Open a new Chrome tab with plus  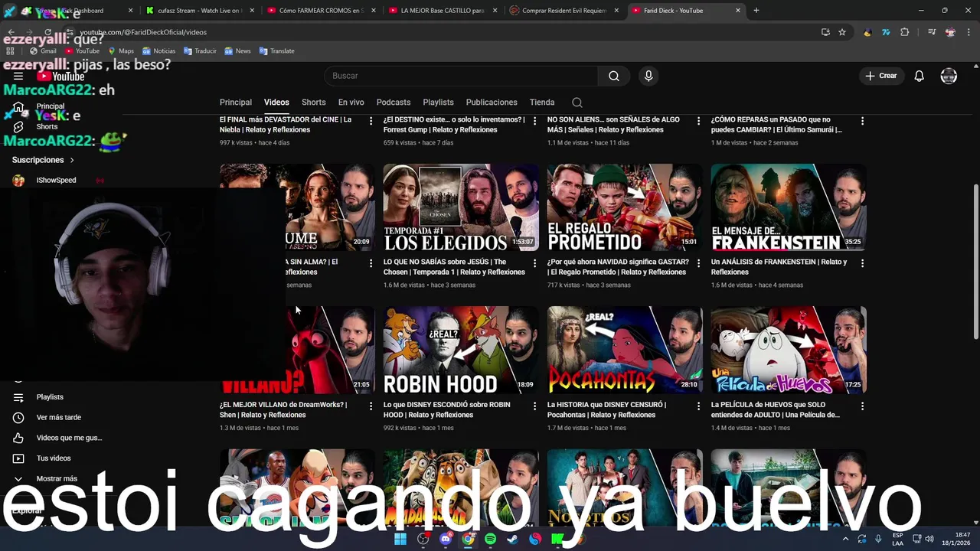[756, 11]
